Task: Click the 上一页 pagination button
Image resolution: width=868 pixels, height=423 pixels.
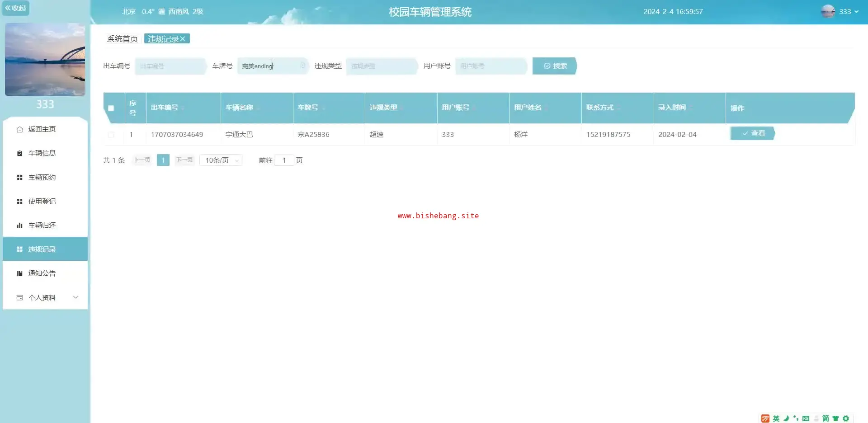Action: click(x=142, y=160)
